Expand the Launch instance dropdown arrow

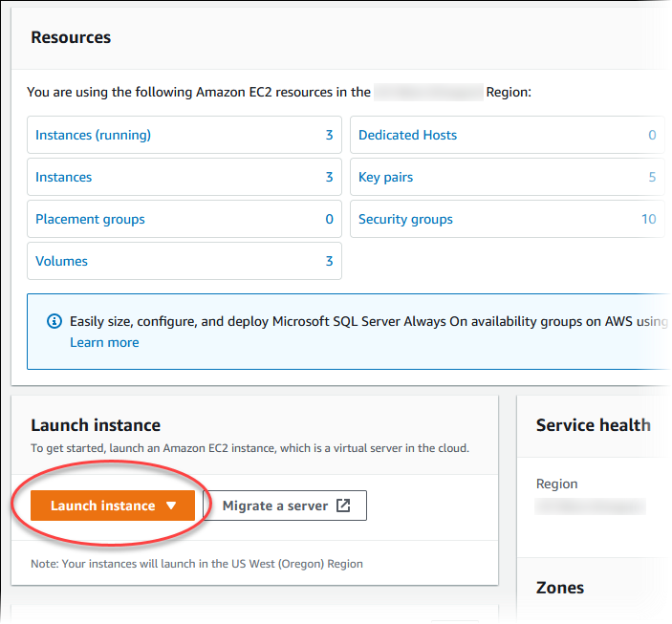pyautogui.click(x=171, y=506)
